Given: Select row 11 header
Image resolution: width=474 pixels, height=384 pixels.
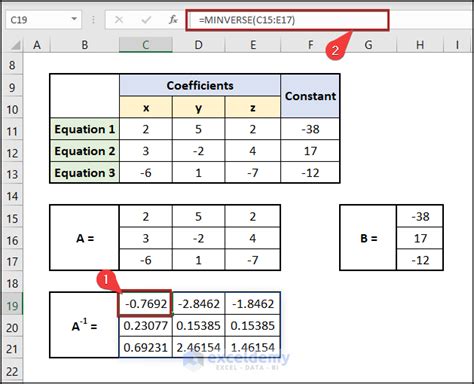Looking at the screenshot, I should 12,131.
